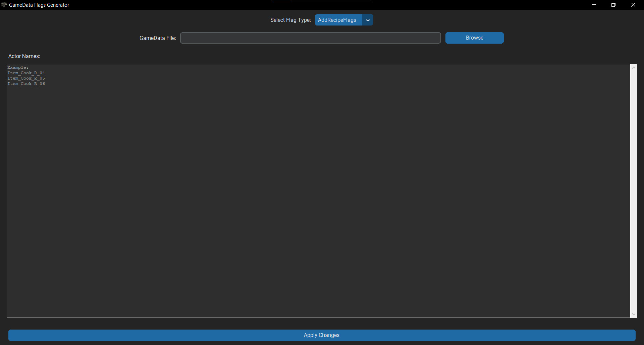Maximize the application window
The image size is (644, 345).
click(614, 5)
